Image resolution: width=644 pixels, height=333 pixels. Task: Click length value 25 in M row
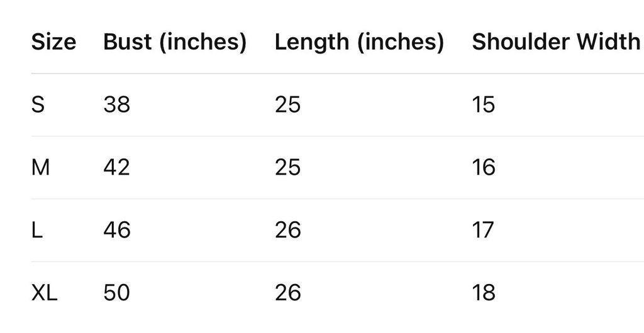pyautogui.click(x=288, y=167)
